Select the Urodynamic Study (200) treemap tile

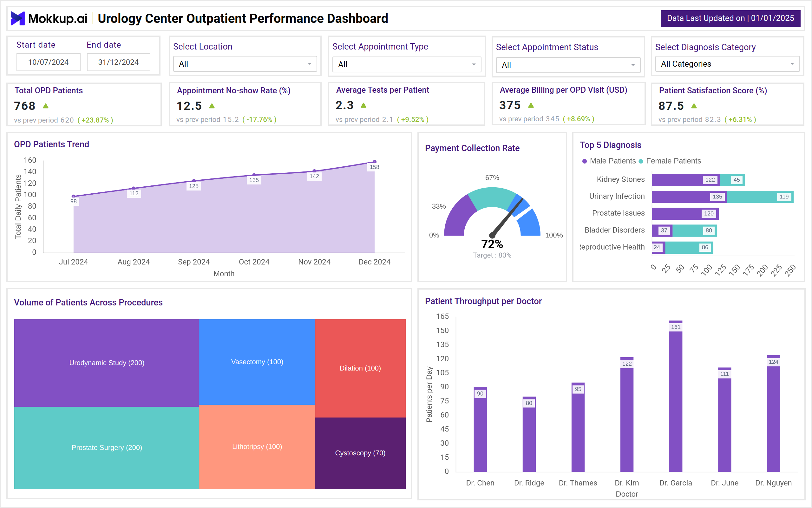pyautogui.click(x=106, y=363)
